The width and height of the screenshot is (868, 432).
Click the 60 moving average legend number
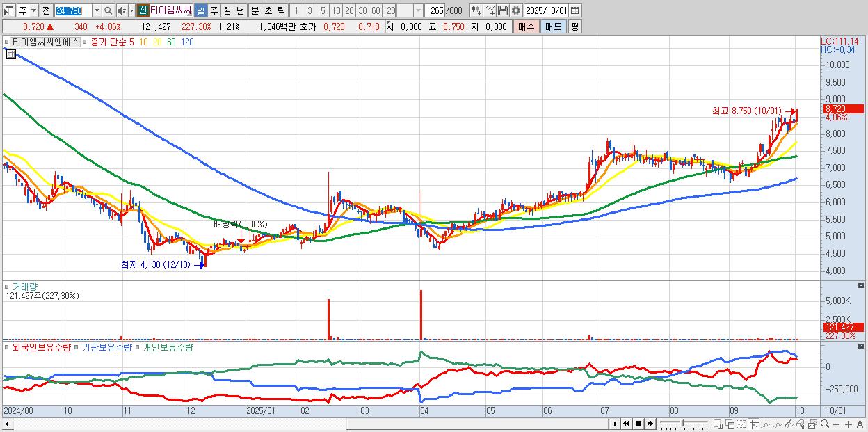(171, 42)
